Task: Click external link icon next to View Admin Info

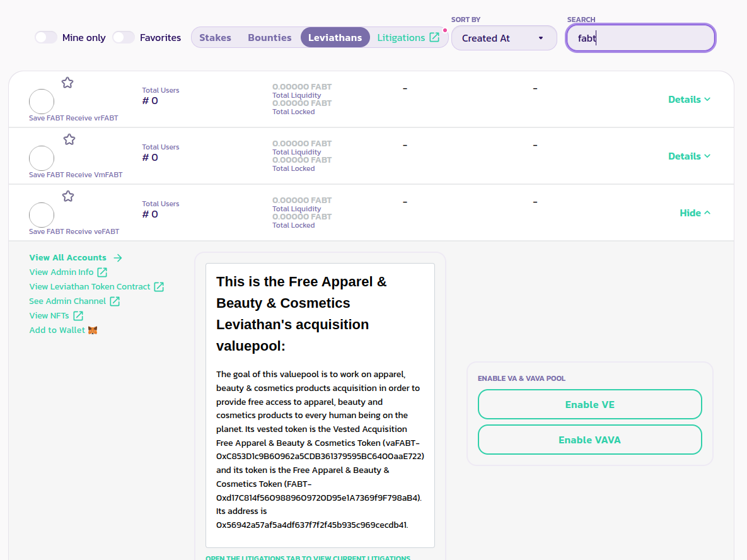Action: coord(102,272)
